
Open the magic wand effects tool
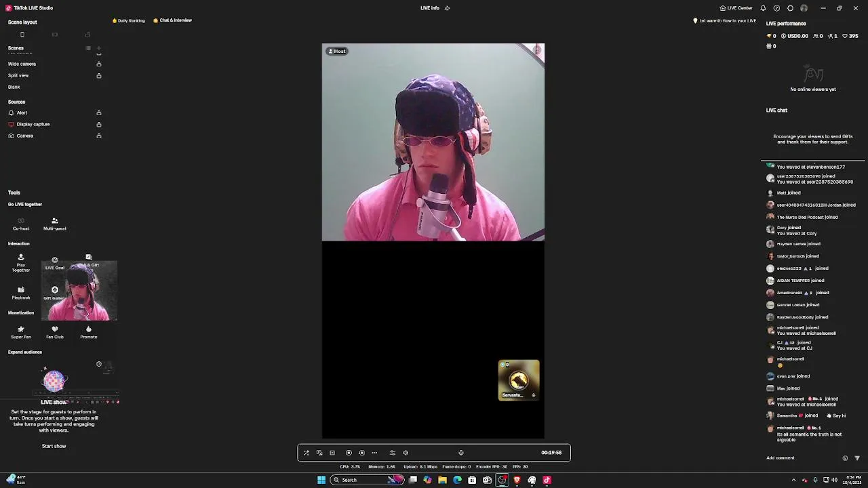307,453
